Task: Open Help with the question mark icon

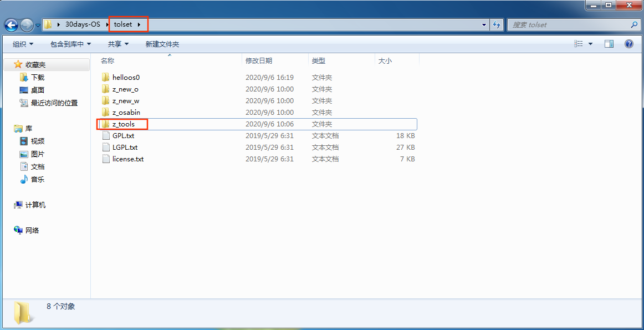Action: pos(629,44)
